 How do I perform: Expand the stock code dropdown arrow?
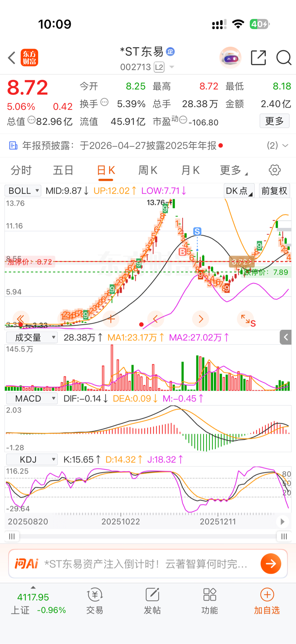[x=172, y=67]
